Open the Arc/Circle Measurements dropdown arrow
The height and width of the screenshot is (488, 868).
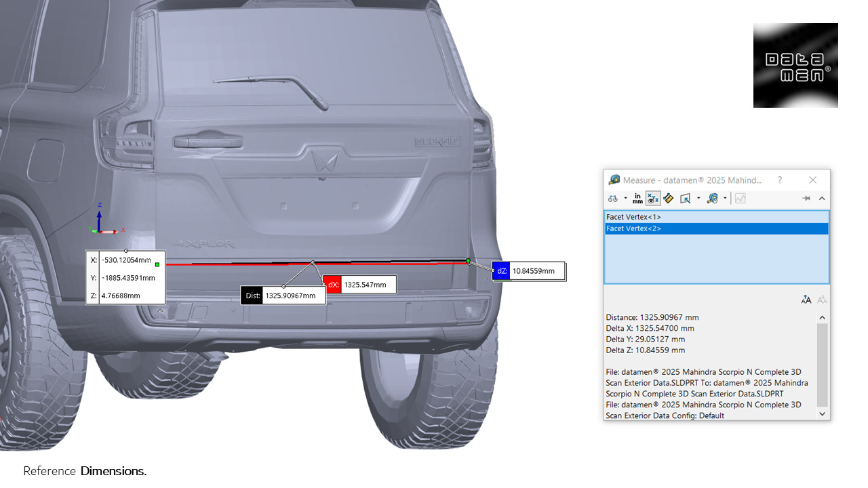pyautogui.click(x=625, y=199)
